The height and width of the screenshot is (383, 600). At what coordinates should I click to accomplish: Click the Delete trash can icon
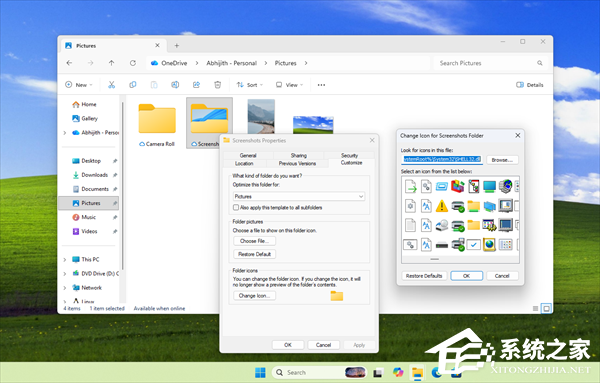[x=217, y=85]
